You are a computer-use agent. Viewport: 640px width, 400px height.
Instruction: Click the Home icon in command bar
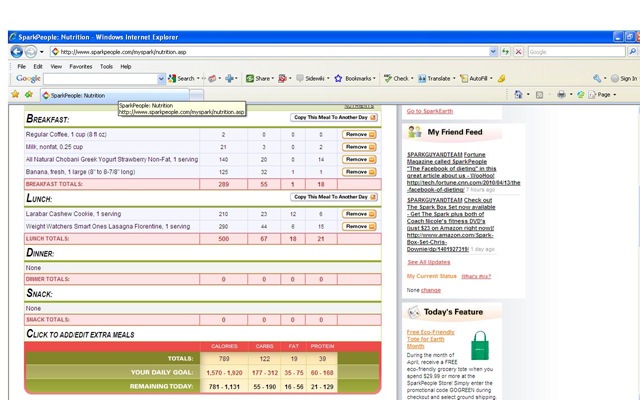click(x=518, y=95)
